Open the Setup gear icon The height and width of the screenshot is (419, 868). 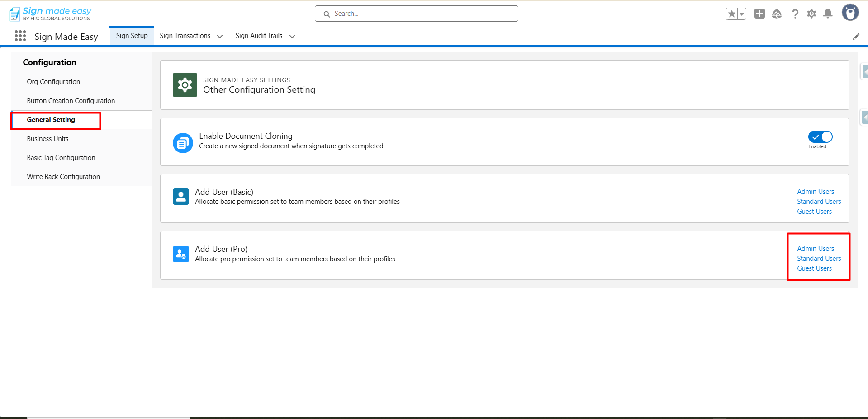[x=811, y=14]
